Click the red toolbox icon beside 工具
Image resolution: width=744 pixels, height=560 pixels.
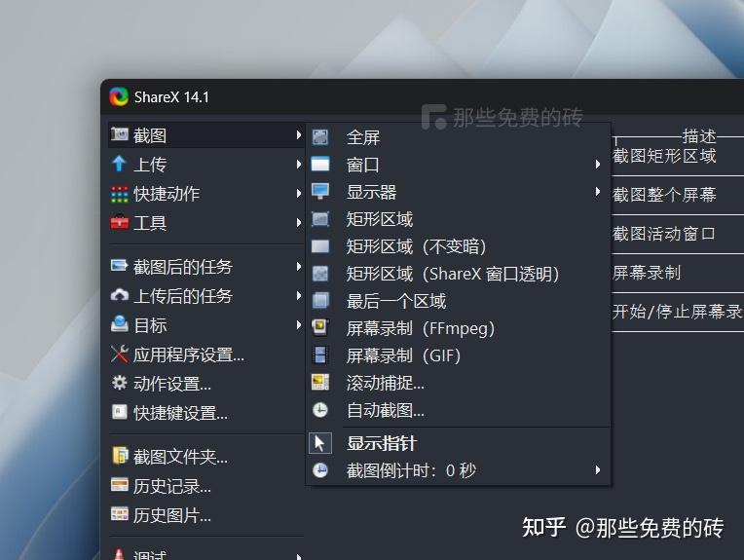click(119, 222)
